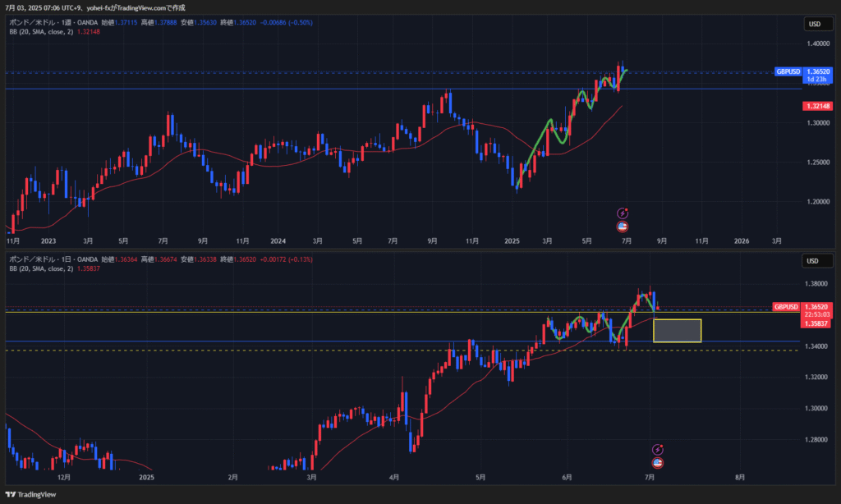This screenshot has height=504, width=841.
Task: Click the red 1.35837 price axis label
Action: click(816, 323)
